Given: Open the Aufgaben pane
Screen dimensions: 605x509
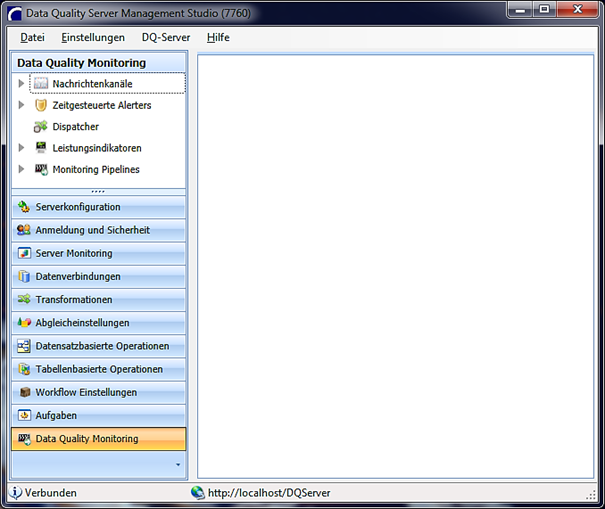Looking at the screenshot, I should point(99,415).
